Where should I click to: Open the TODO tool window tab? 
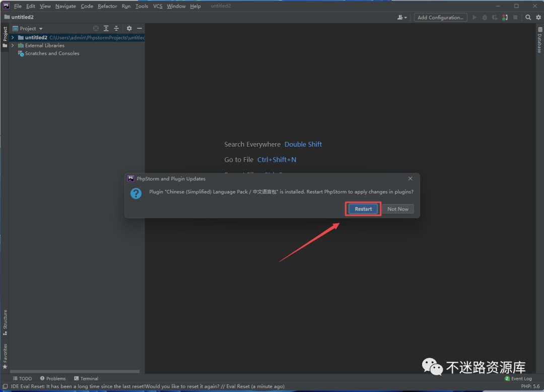[x=22, y=378]
